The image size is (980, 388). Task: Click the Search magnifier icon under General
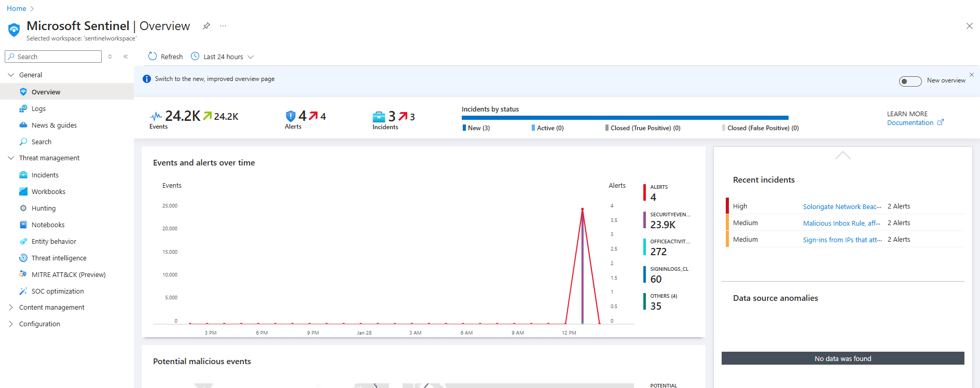(23, 142)
